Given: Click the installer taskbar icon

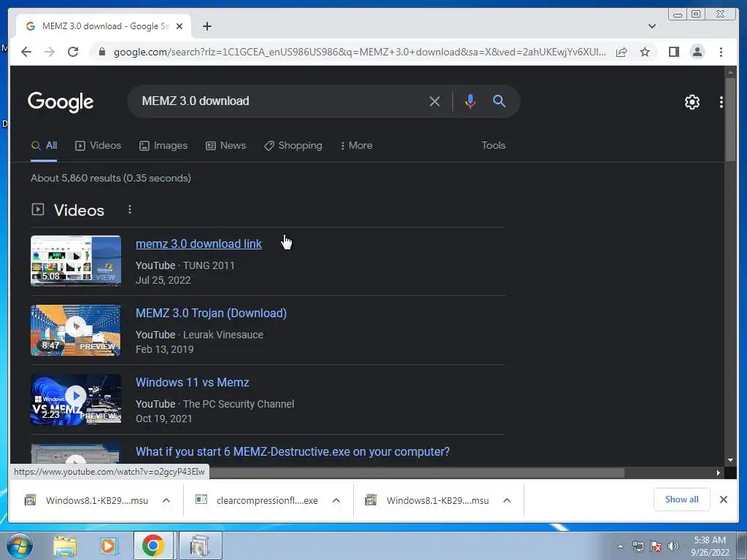Looking at the screenshot, I should tap(200, 545).
